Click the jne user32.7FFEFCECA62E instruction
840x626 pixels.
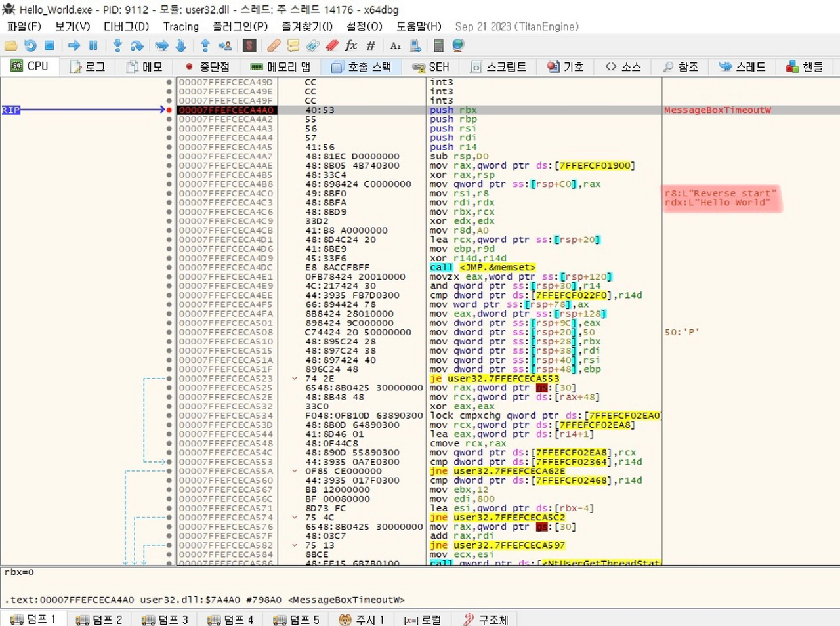497,471
